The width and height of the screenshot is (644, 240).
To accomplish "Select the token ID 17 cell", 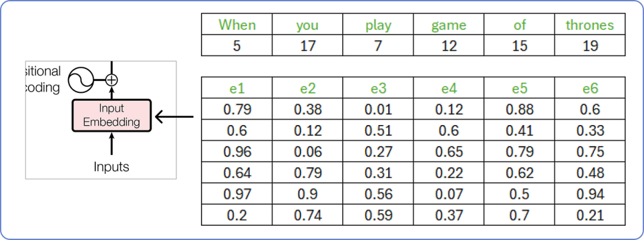I will (x=308, y=46).
